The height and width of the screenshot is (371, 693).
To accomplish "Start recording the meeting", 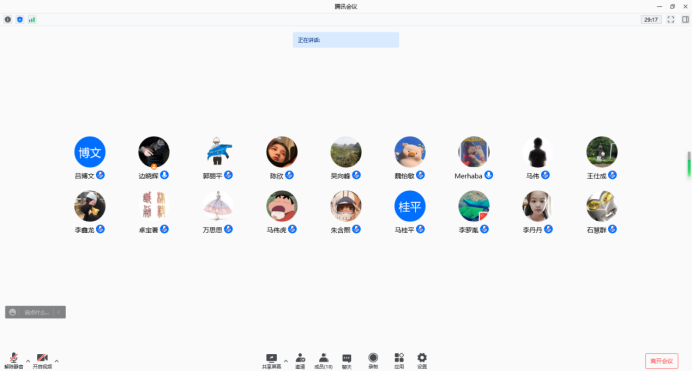I will tap(373, 361).
